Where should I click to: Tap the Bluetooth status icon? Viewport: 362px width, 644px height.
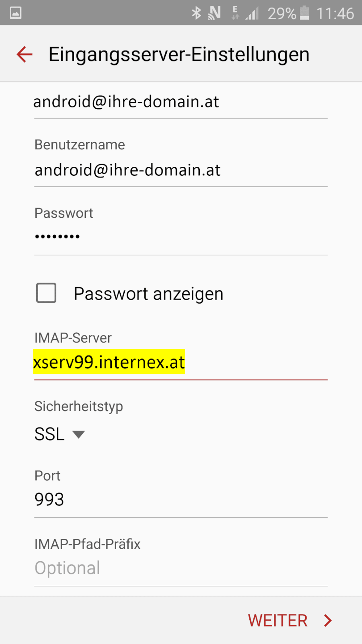click(196, 13)
